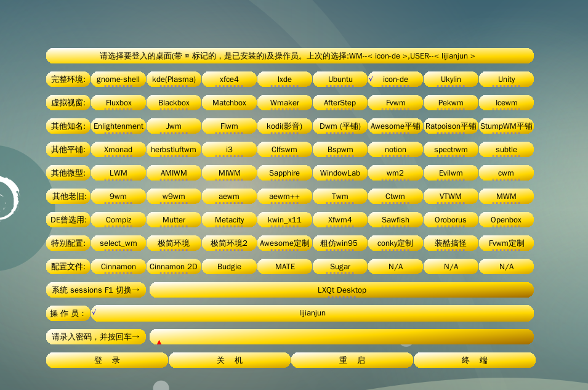This screenshot has width=588, height=390.
Task: Select Sugar desktop
Action: [x=340, y=267]
